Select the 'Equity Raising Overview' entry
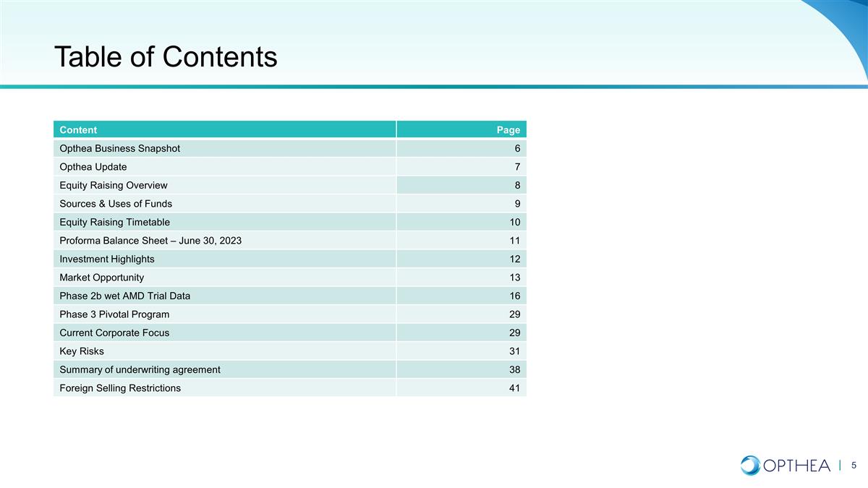 [114, 185]
